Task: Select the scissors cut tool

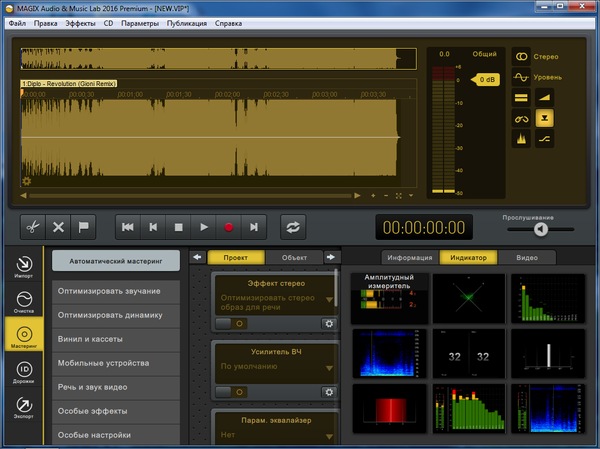Action: [31, 227]
